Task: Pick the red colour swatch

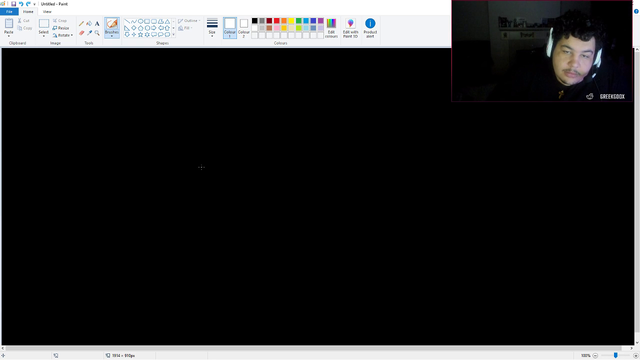Action: point(277,21)
